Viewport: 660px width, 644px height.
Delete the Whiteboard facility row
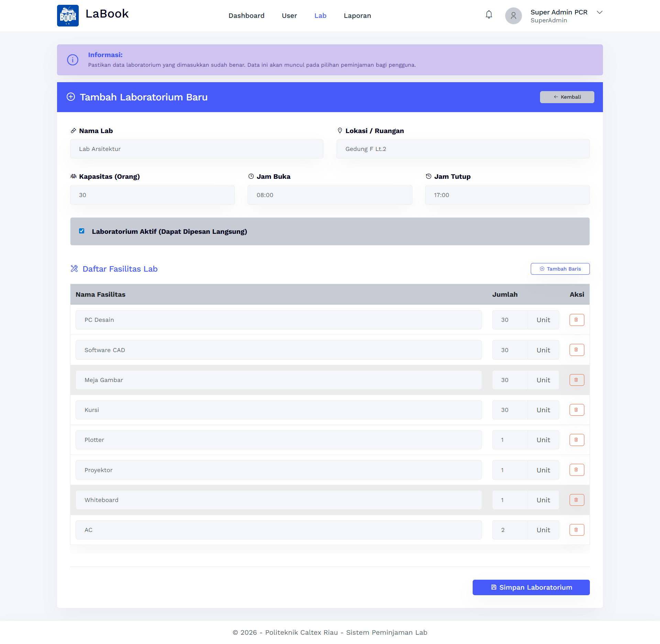coord(577,500)
